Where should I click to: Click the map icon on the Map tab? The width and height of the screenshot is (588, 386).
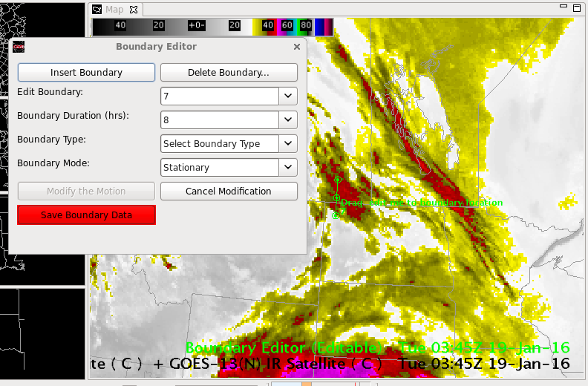click(x=97, y=10)
